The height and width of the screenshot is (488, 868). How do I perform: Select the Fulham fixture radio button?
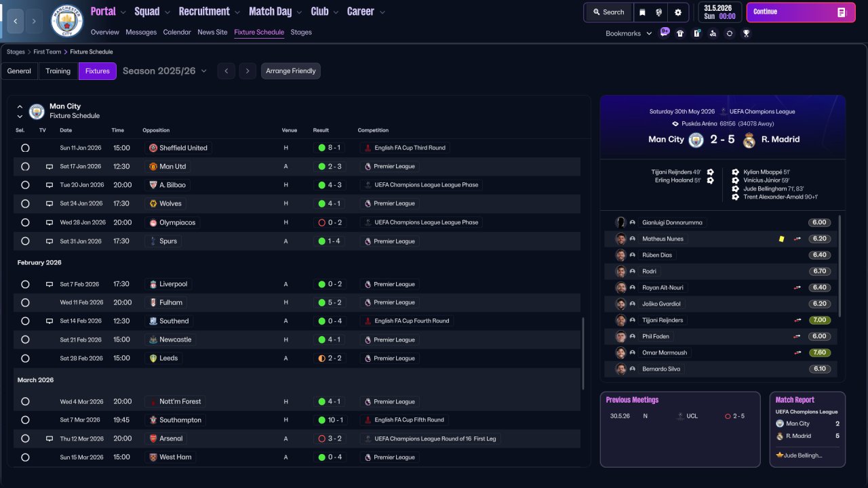click(25, 303)
